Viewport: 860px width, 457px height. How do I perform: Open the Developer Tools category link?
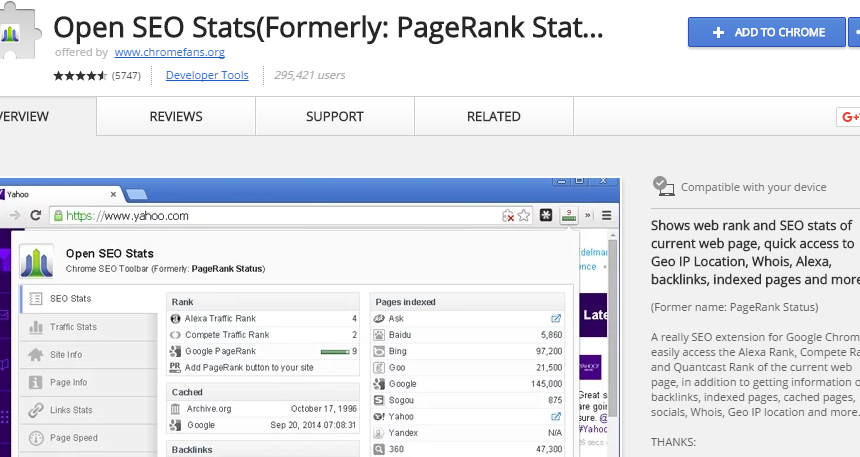[x=207, y=75]
